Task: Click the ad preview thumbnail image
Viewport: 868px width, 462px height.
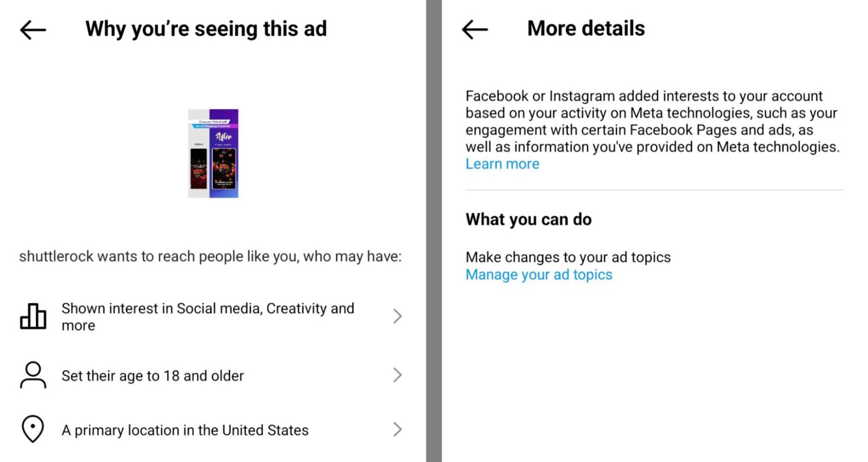Action: tap(213, 153)
